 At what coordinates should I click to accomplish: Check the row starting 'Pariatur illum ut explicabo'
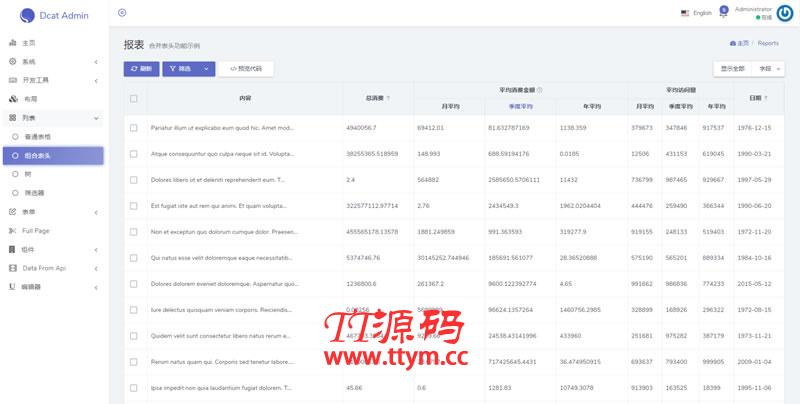(x=134, y=128)
